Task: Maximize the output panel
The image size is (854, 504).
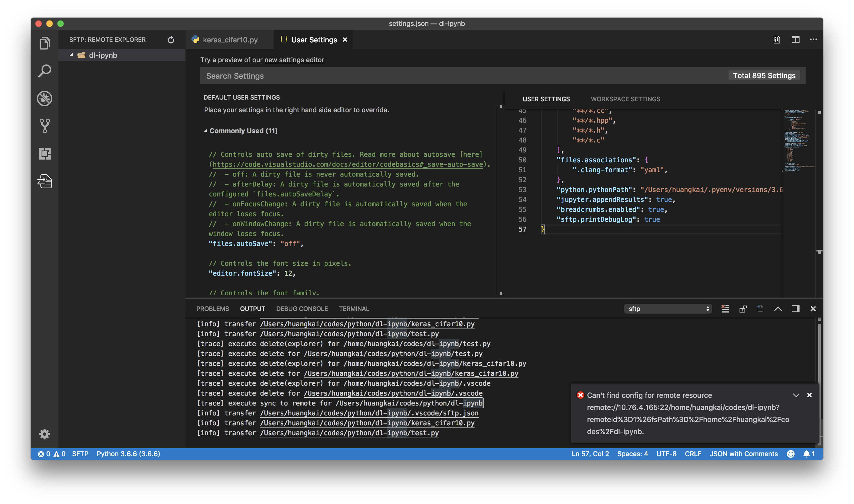Action: pos(778,309)
